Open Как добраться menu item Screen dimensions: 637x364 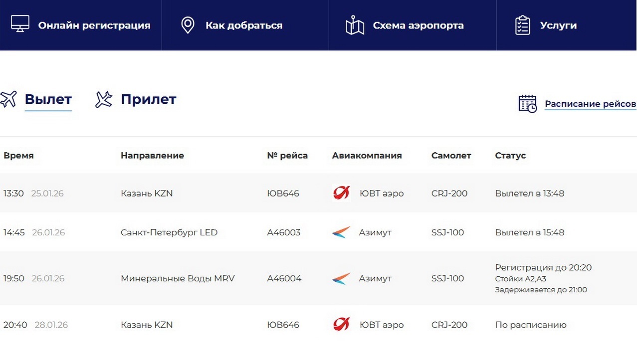pyautogui.click(x=244, y=25)
